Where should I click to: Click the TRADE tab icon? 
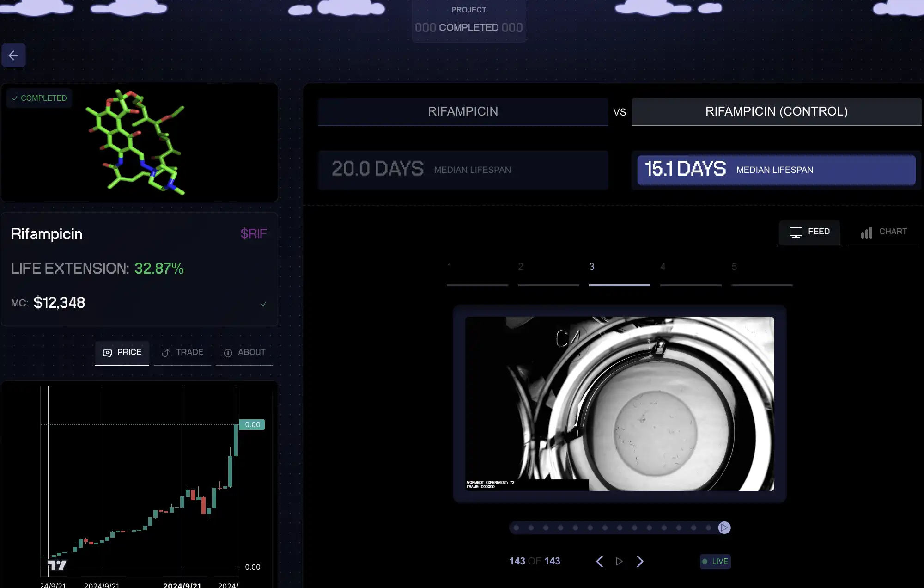166,352
